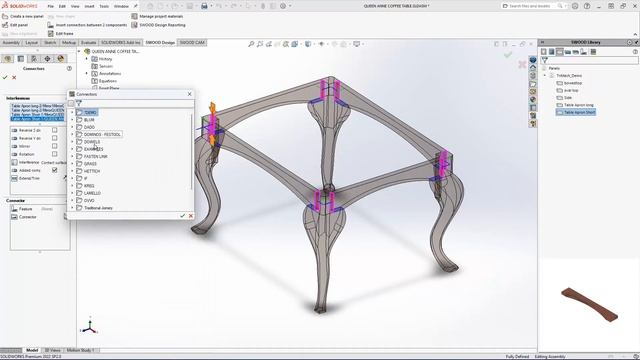
Task: Switch to the SOLIDWORKS Add-Ins tab
Action: point(120,42)
